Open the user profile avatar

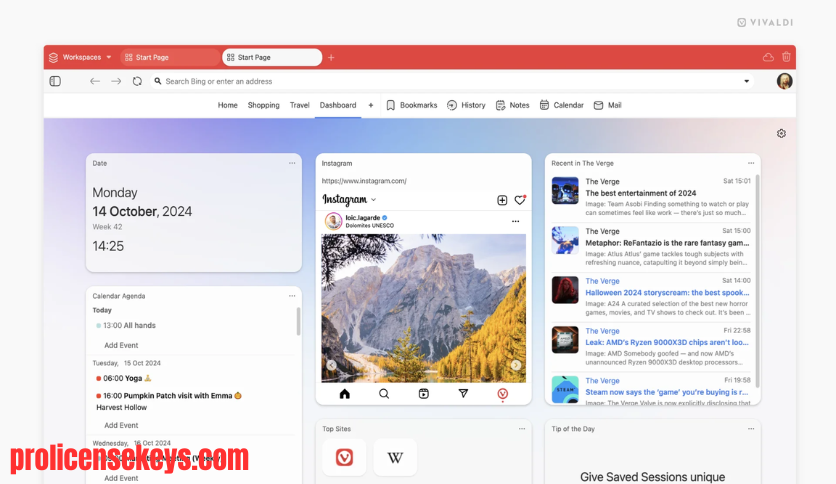tap(784, 81)
